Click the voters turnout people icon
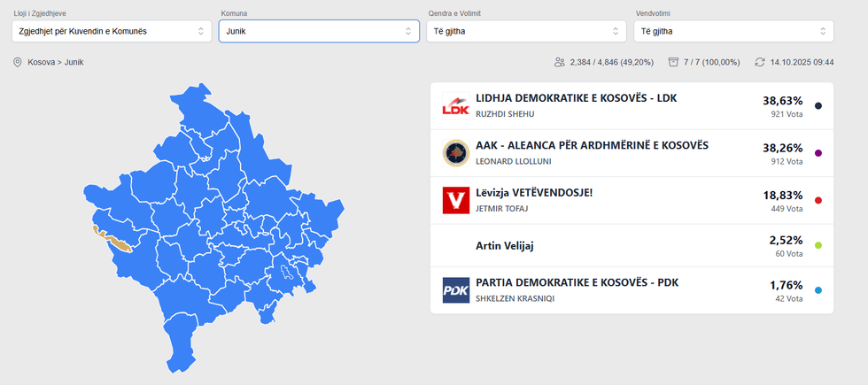Image resolution: width=868 pixels, height=385 pixels. pyautogui.click(x=560, y=62)
